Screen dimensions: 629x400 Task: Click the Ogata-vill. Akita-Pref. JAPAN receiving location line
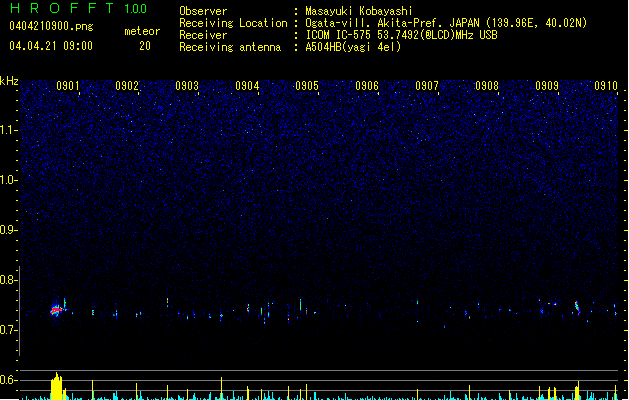pos(446,23)
